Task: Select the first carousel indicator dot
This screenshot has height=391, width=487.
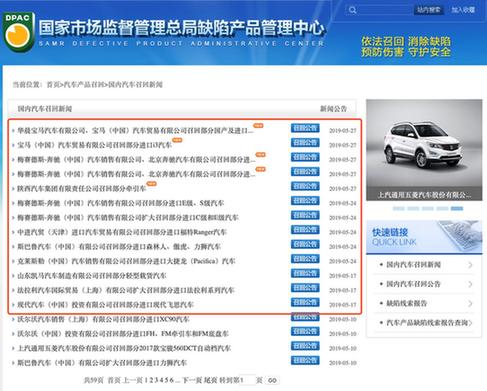Action: click(x=399, y=209)
